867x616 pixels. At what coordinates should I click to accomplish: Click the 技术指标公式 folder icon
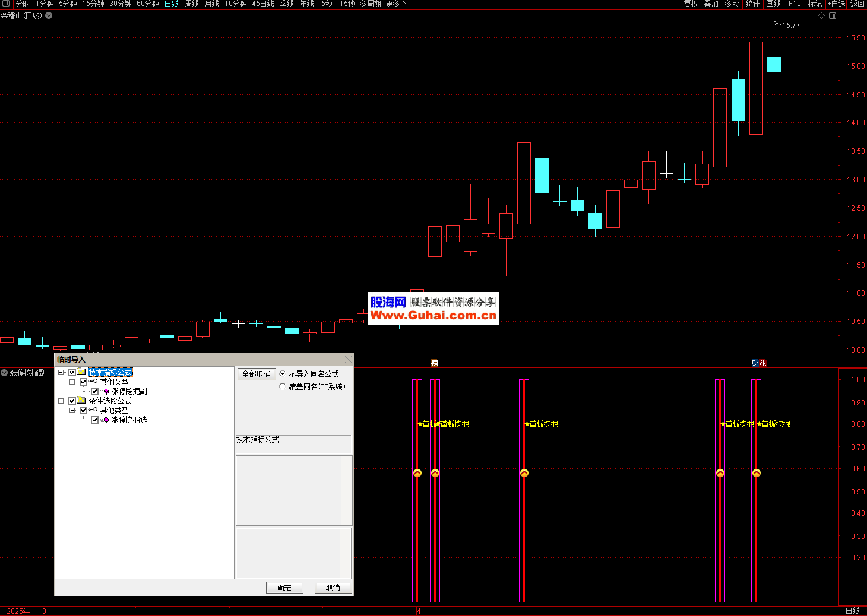point(81,372)
